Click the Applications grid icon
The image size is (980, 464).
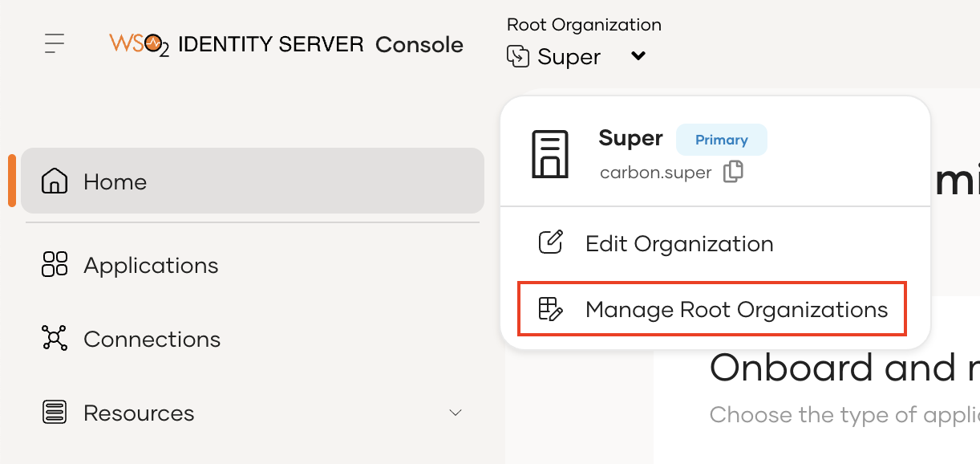tap(55, 264)
